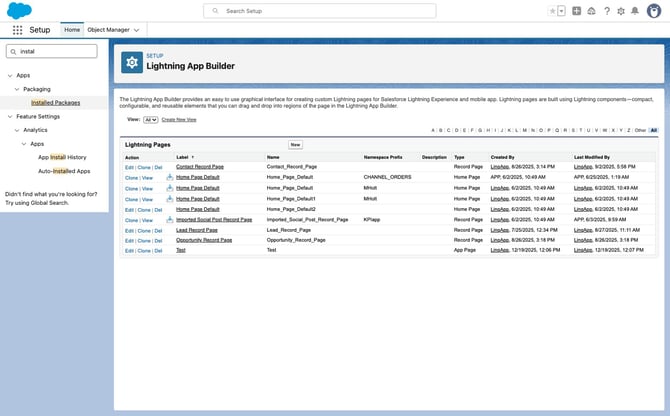Screen dimensions: 670x416
Task: Filter list by Other
Action: [640, 130]
